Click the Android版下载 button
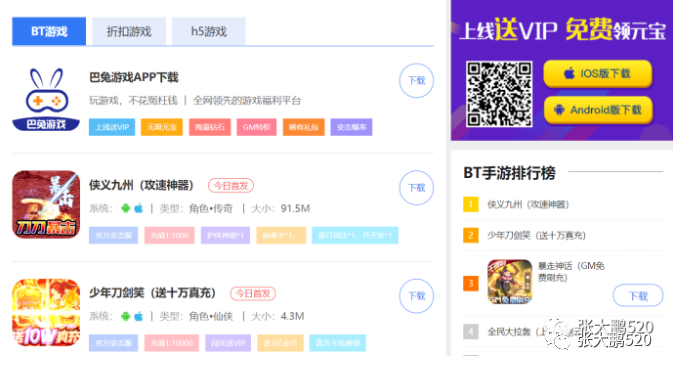Screen dimensions: 673x369 coord(598,110)
